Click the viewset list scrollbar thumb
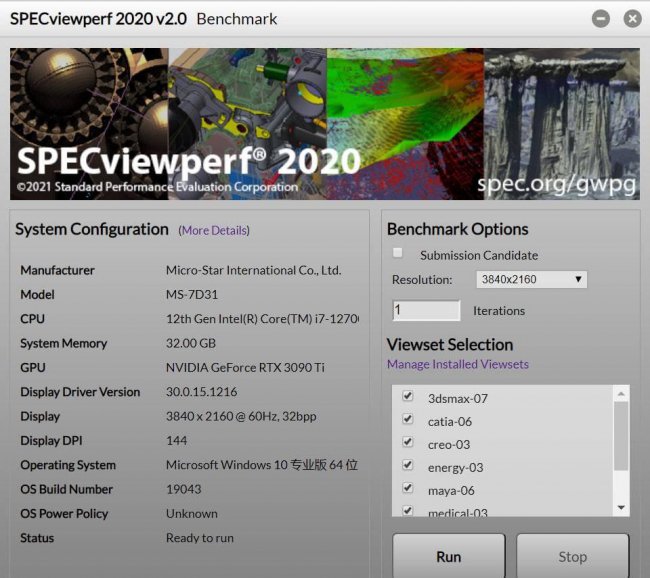Viewport: 650px width, 578px height. click(x=621, y=436)
